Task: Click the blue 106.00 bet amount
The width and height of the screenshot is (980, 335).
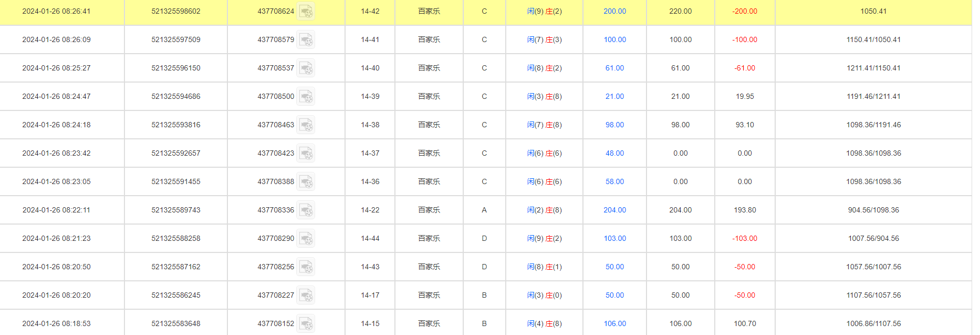Action: (614, 323)
